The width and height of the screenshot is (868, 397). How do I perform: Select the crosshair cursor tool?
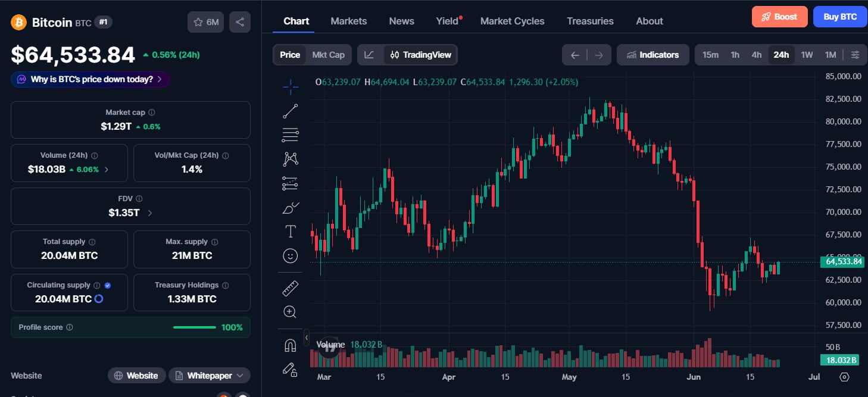(291, 87)
